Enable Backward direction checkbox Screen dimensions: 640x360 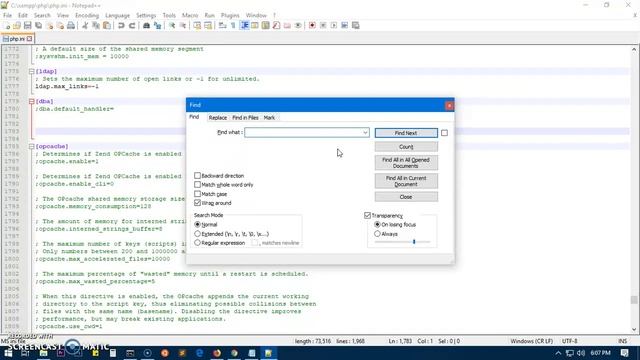[x=198, y=176]
